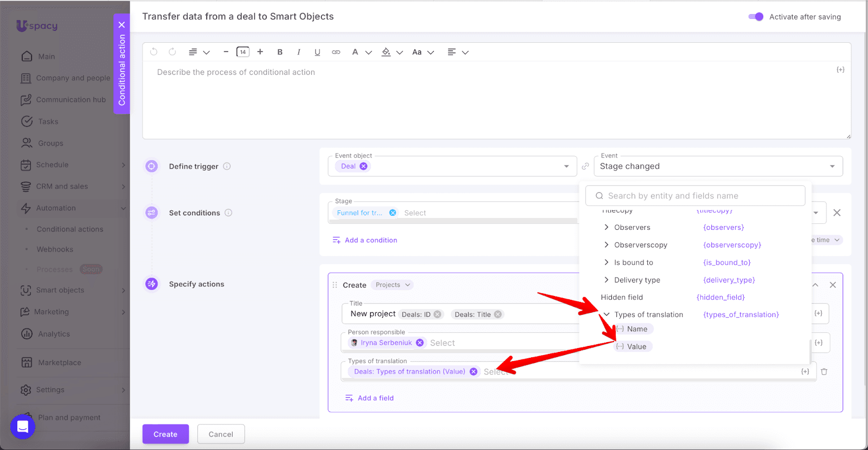Insert a link using the toolbar icon

click(x=336, y=52)
